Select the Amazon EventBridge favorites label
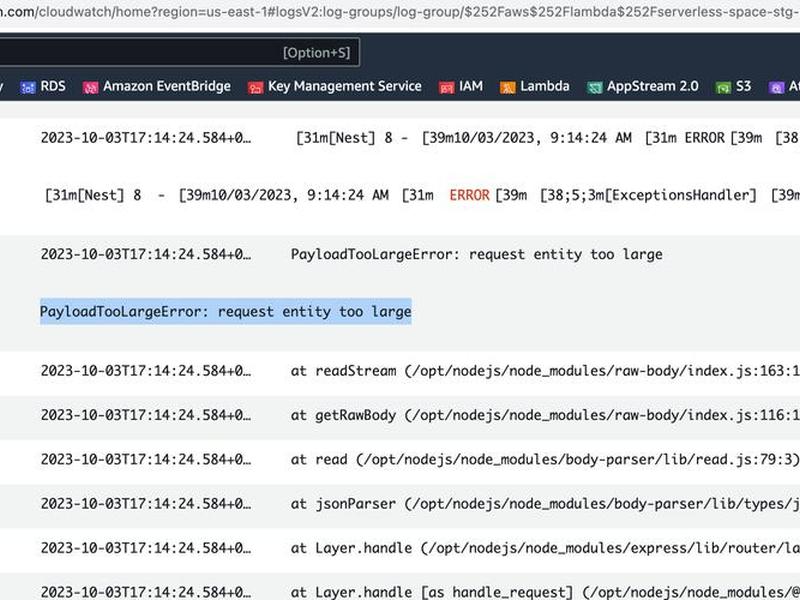800x600 pixels. point(167,86)
